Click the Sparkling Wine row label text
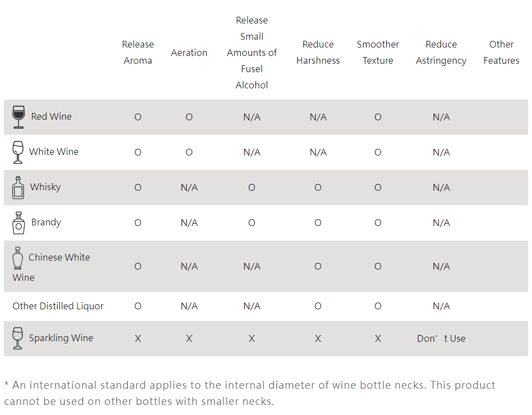Image resolution: width=532 pixels, height=415 pixels. [61, 338]
